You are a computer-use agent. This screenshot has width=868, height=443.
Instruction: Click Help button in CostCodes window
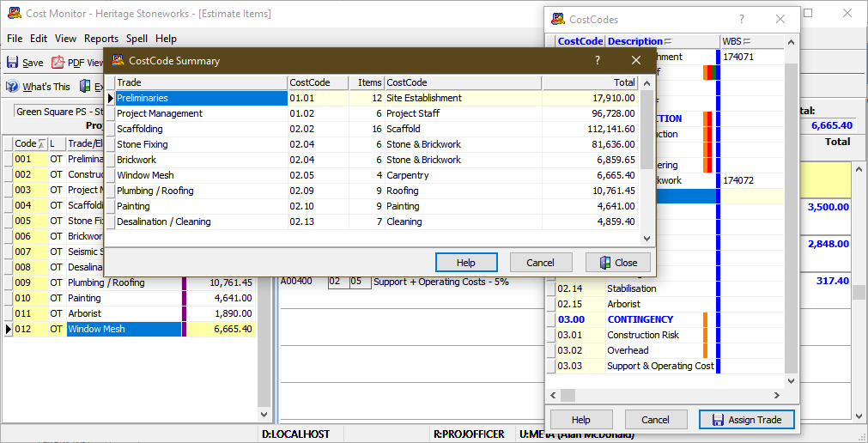[x=581, y=420]
